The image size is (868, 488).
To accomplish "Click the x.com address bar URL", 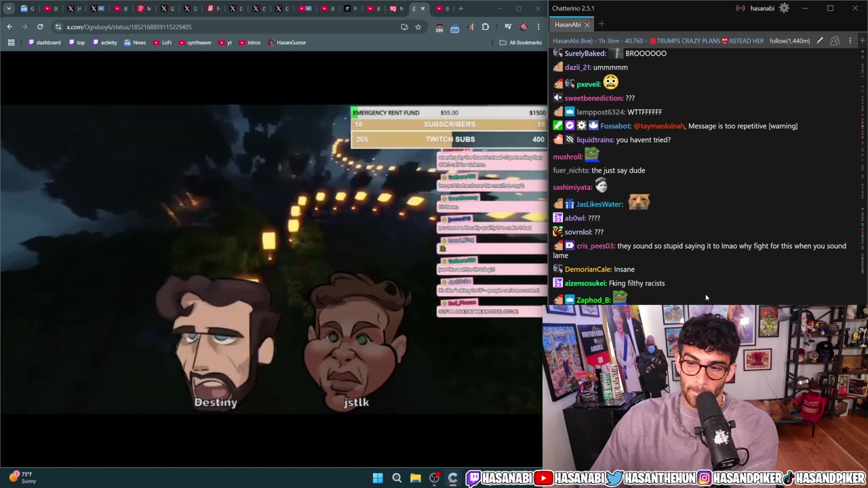I will (x=129, y=26).
